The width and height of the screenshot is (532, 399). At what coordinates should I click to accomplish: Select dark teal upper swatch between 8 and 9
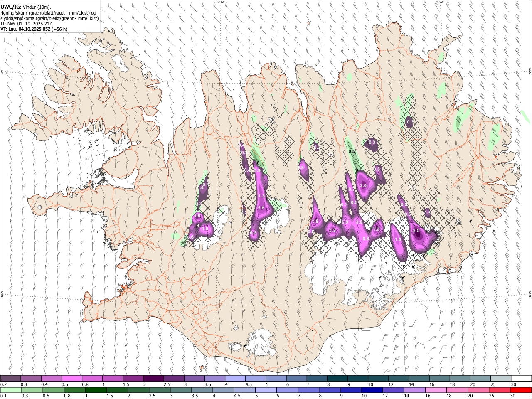[337, 378]
